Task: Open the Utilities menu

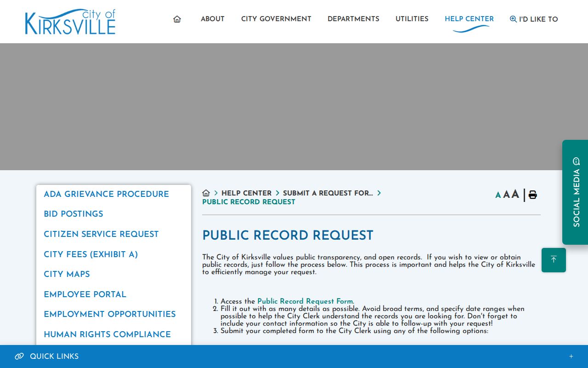Action: 412,19
